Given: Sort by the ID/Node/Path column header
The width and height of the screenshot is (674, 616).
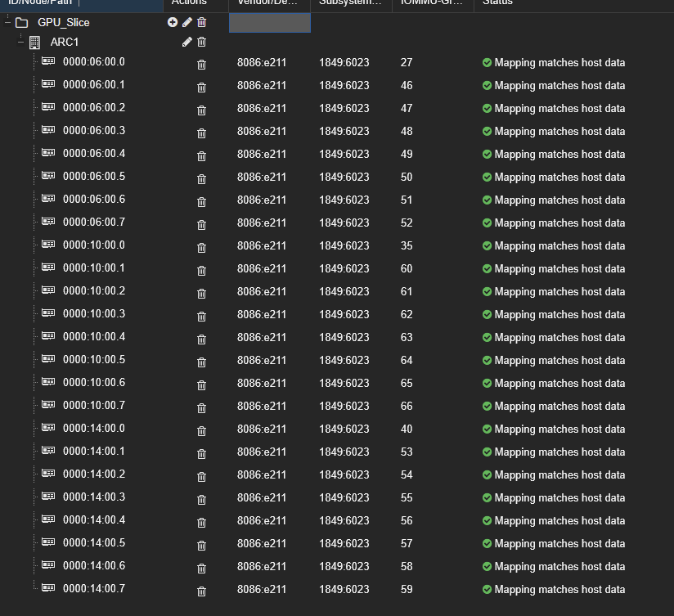Looking at the screenshot, I should pyautogui.click(x=39, y=3).
